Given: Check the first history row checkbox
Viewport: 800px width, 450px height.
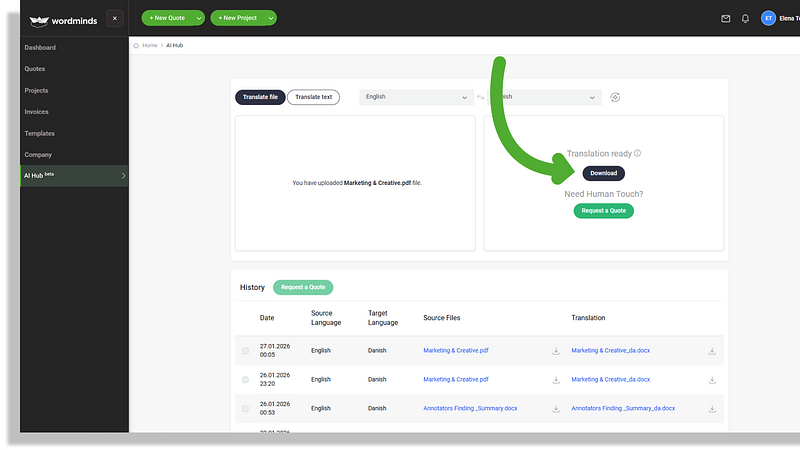Looking at the screenshot, I should (x=245, y=351).
